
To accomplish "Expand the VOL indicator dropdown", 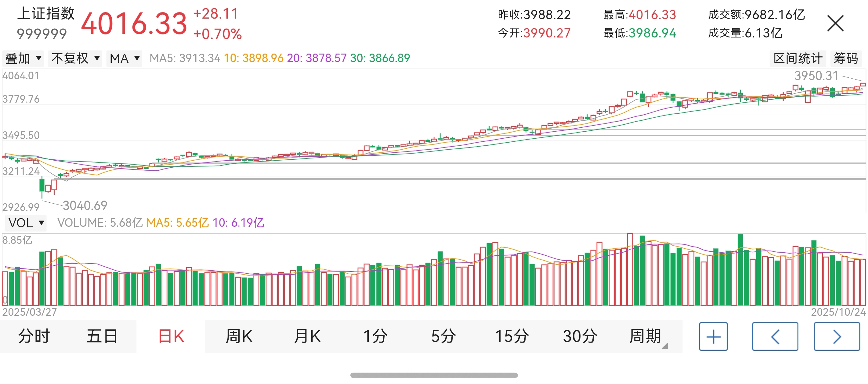I will 25,223.
